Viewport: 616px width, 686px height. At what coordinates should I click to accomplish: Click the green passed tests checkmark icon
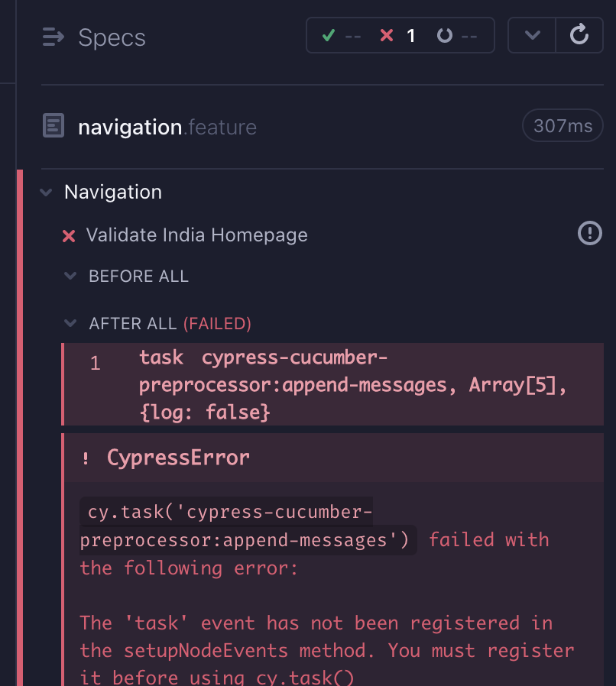click(x=329, y=35)
